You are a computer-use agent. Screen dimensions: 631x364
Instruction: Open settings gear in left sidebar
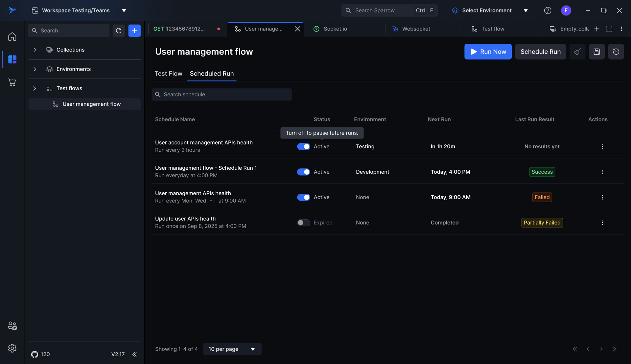pyautogui.click(x=12, y=348)
